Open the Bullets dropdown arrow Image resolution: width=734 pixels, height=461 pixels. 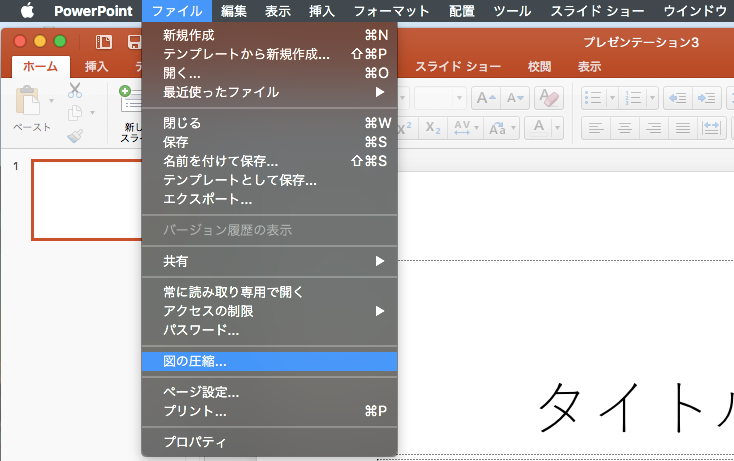pos(612,98)
